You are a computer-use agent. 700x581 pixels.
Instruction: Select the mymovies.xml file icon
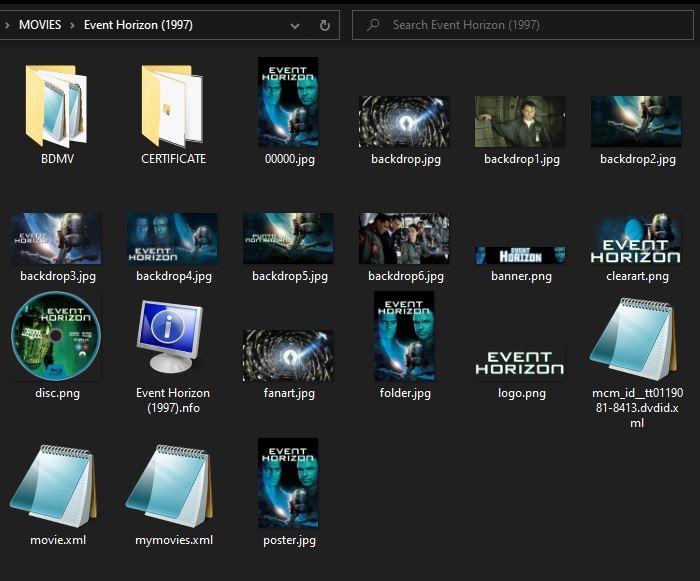pyautogui.click(x=172, y=486)
